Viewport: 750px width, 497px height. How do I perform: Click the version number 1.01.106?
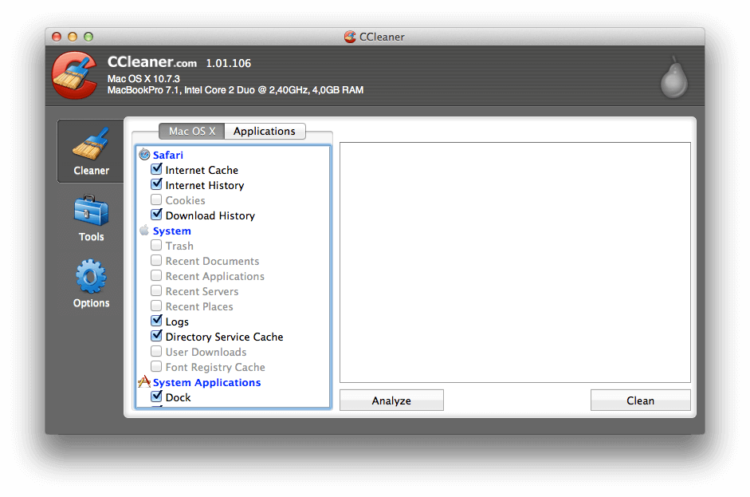click(x=228, y=63)
